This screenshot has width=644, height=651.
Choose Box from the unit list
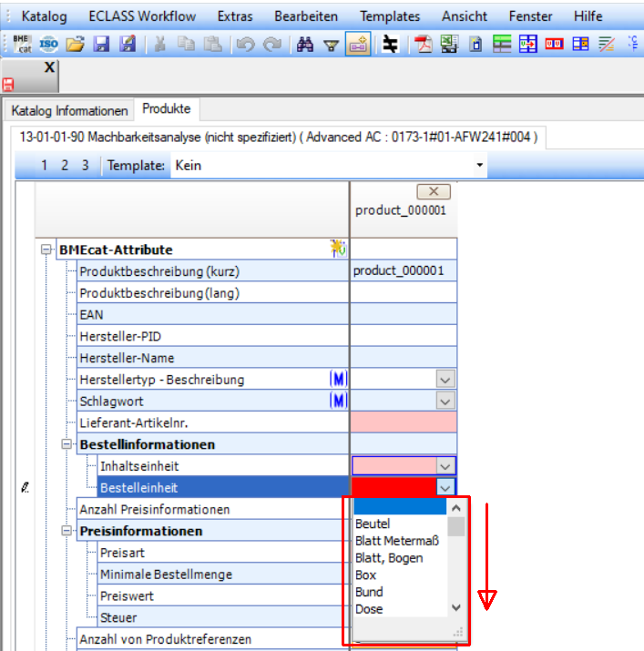(x=400, y=575)
